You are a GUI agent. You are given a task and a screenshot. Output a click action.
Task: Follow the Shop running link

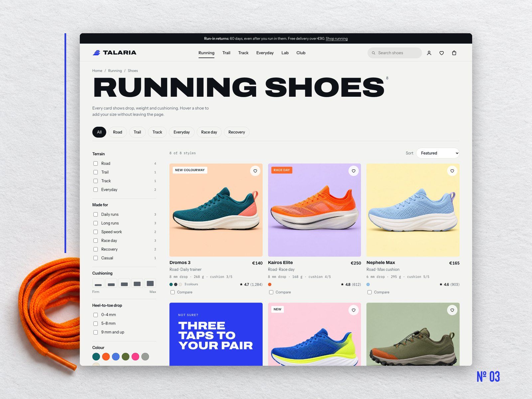click(x=337, y=39)
